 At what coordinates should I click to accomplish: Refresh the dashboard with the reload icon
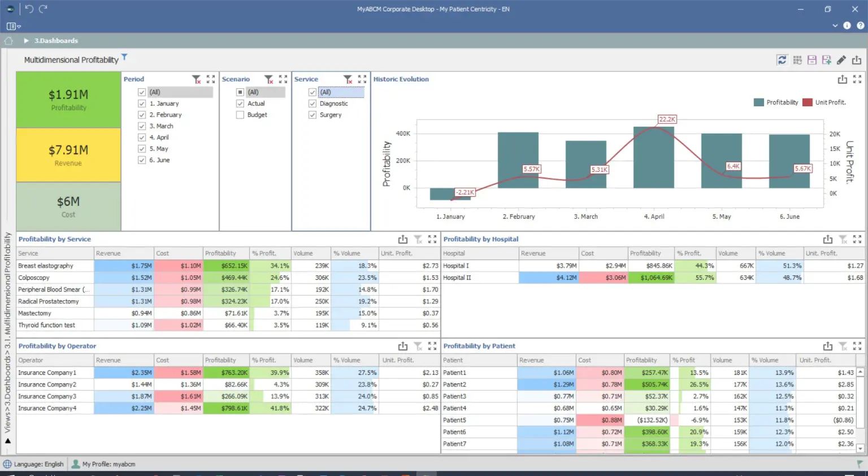[782, 60]
